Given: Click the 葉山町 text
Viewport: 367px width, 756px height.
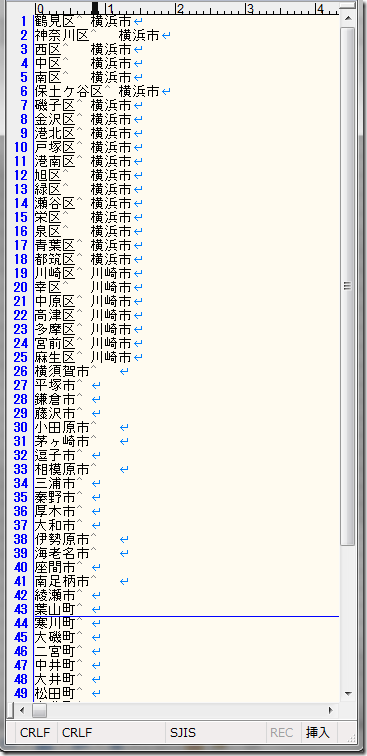Looking at the screenshot, I should [55, 608].
